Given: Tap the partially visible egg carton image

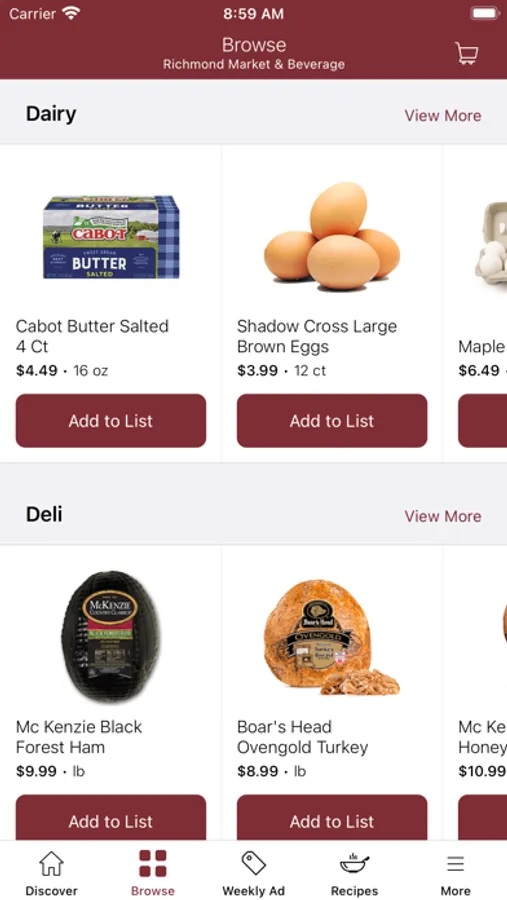Looking at the screenshot, I should click(491, 240).
